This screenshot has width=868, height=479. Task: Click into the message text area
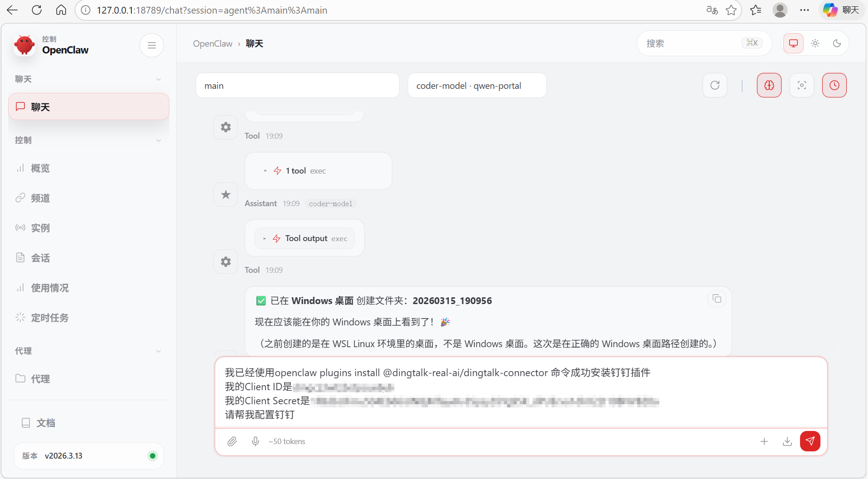tap(521, 393)
